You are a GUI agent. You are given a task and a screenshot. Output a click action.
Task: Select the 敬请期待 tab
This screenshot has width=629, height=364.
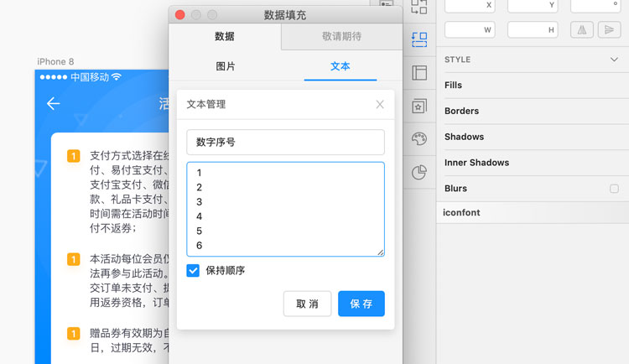click(x=341, y=37)
